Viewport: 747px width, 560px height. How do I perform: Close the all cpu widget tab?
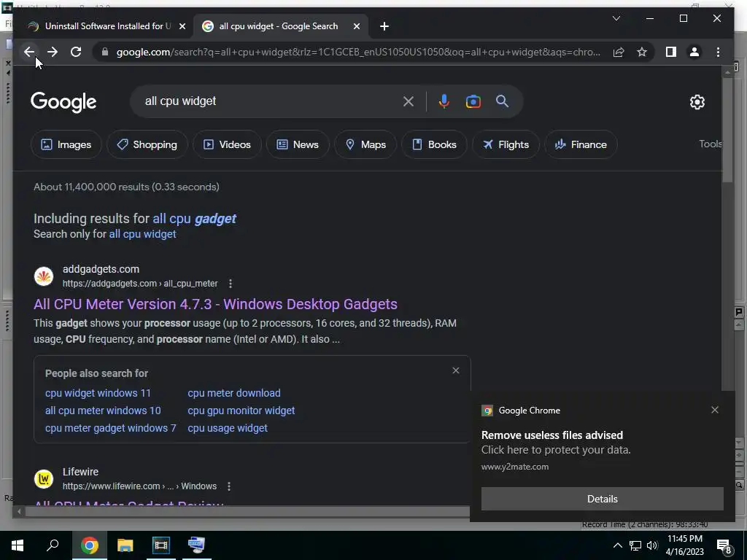356,26
